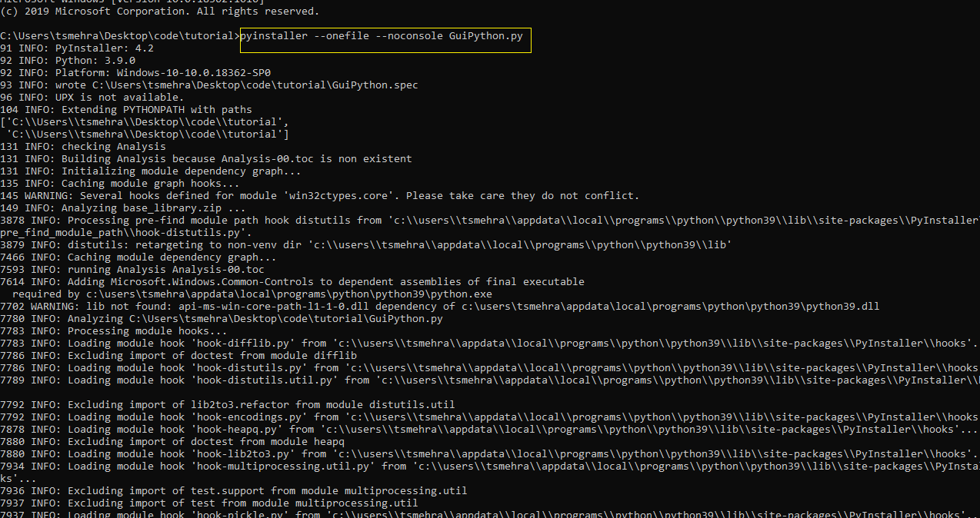The height and width of the screenshot is (518, 980).
Task: Click the 'UPX is not available' line
Action: click(92, 98)
